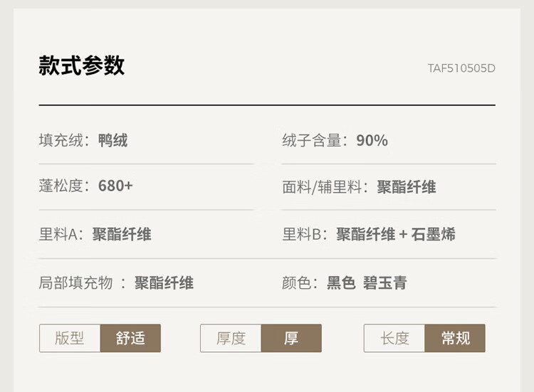The image size is (534, 392).
Task: Click the 鸭绒 filling value
Action: click(112, 141)
